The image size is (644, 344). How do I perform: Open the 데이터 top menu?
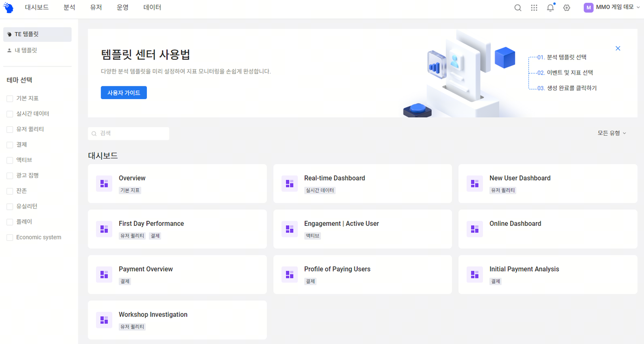(x=152, y=8)
